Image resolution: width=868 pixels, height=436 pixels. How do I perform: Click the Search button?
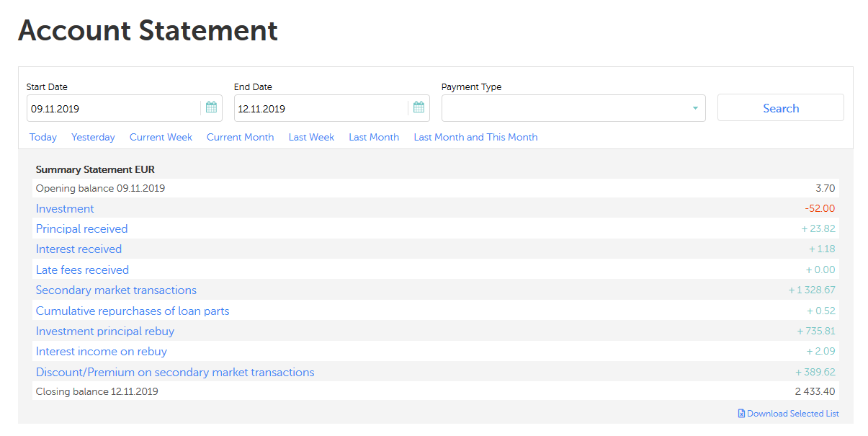click(780, 108)
